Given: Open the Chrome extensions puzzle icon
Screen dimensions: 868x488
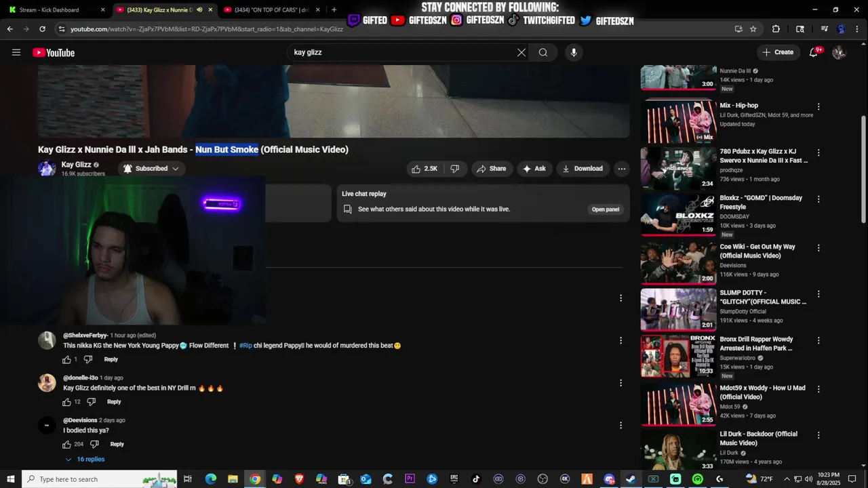Looking at the screenshot, I should [x=776, y=29].
